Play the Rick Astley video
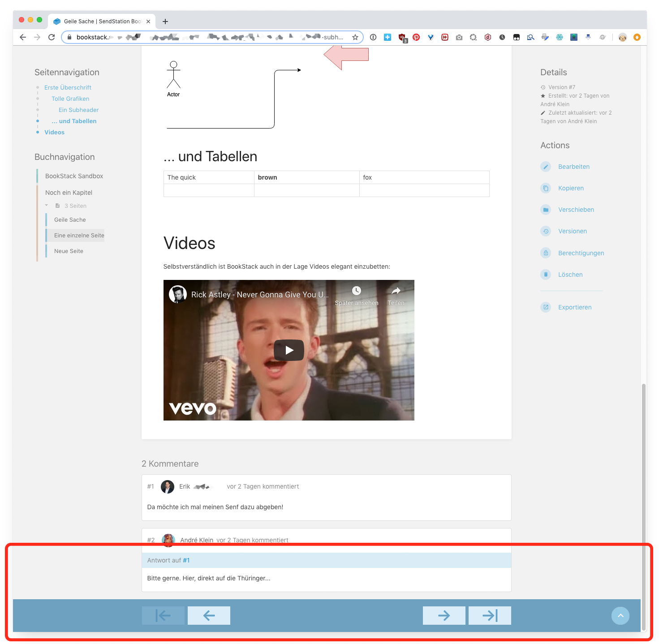 (289, 350)
